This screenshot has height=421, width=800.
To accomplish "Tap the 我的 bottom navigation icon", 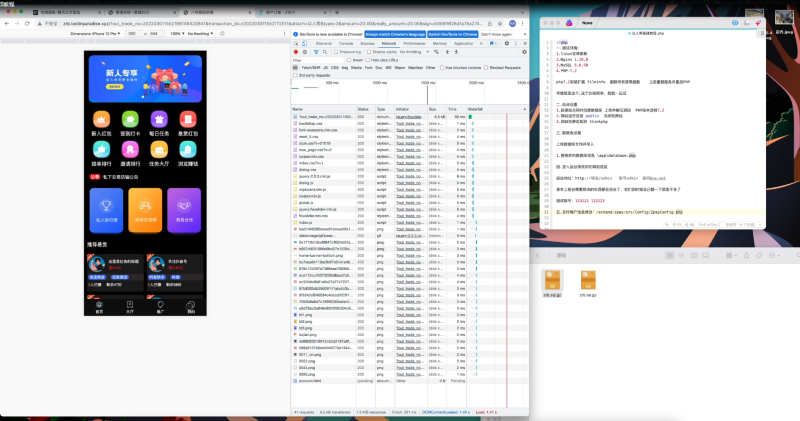I will click(x=190, y=307).
